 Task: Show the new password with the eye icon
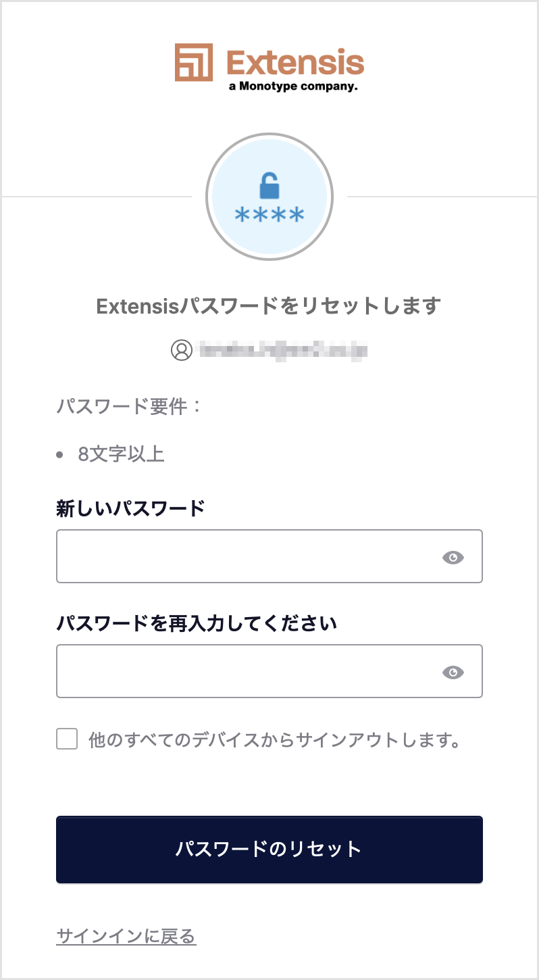[x=453, y=557]
